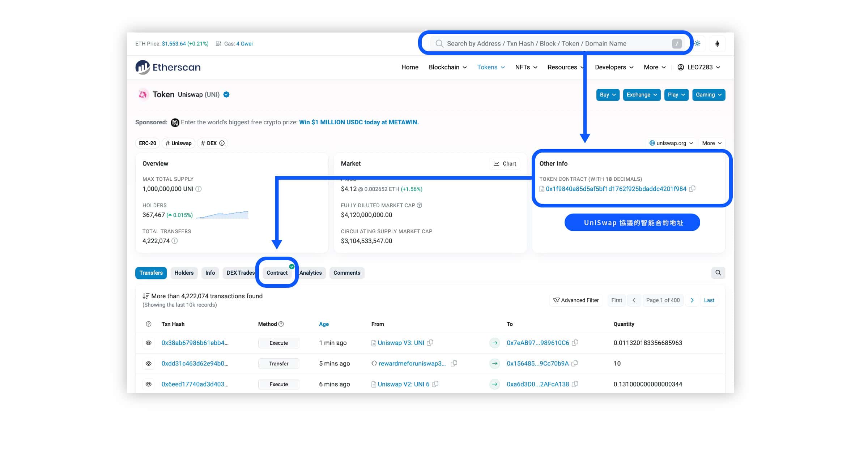Click the search magnifier icon in the search bar
This screenshot has width=868, height=454.
click(439, 44)
